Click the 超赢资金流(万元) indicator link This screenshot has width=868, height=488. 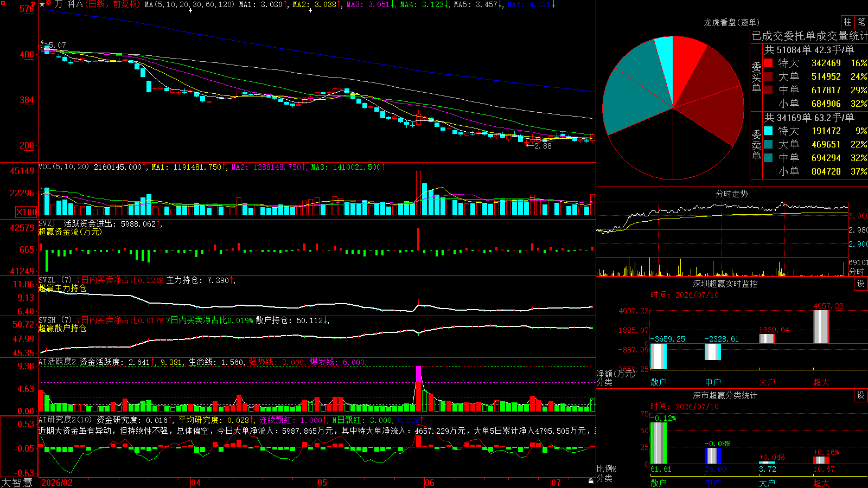[70, 232]
